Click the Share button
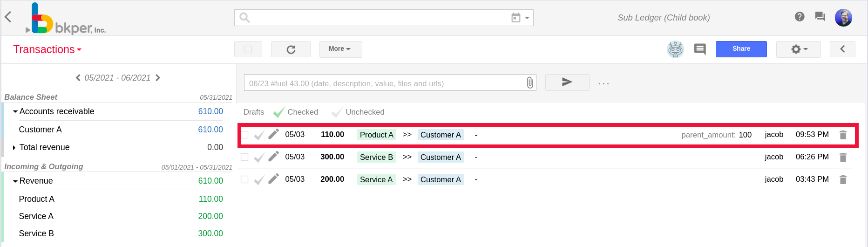This screenshot has height=247, width=868. (741, 49)
